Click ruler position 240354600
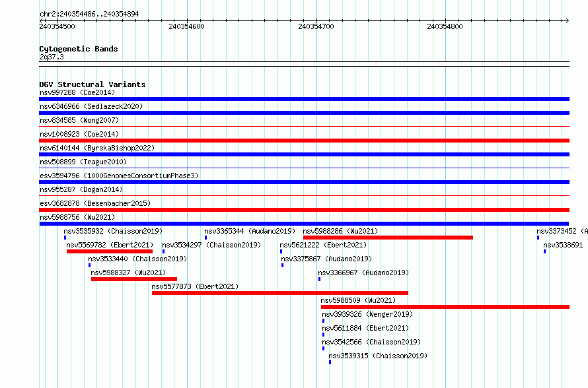Screen dimensions: 588x388 pos(186,26)
